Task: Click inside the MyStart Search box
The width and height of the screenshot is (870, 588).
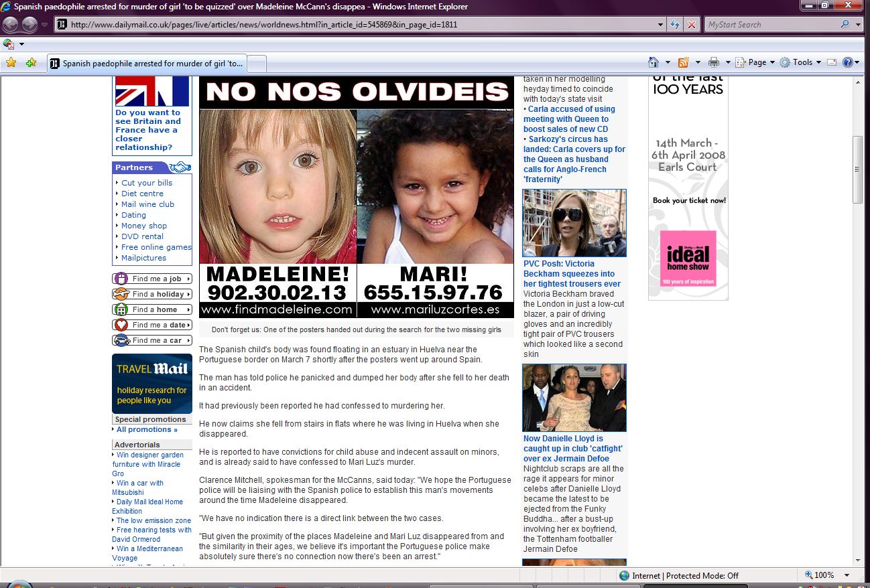Action: (x=771, y=25)
